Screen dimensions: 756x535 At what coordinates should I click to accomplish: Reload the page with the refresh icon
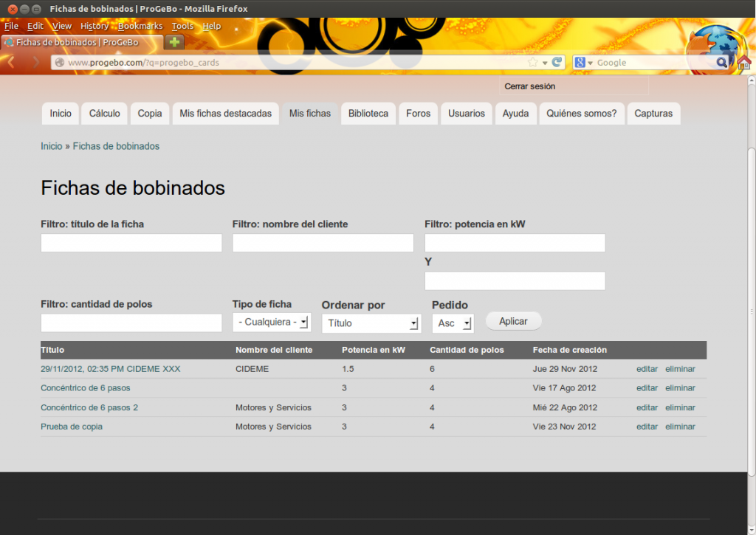(x=557, y=63)
